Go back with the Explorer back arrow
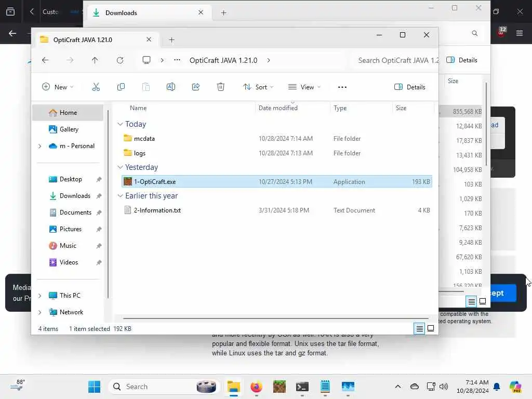 [x=45, y=60]
